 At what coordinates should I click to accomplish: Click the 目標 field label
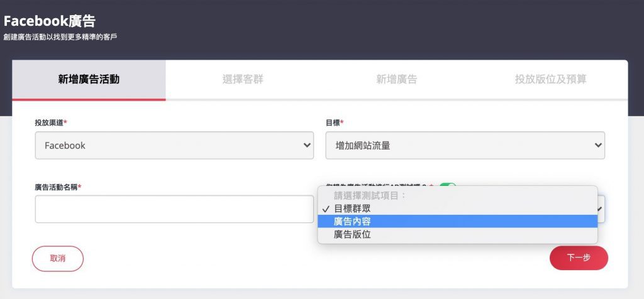335,122
